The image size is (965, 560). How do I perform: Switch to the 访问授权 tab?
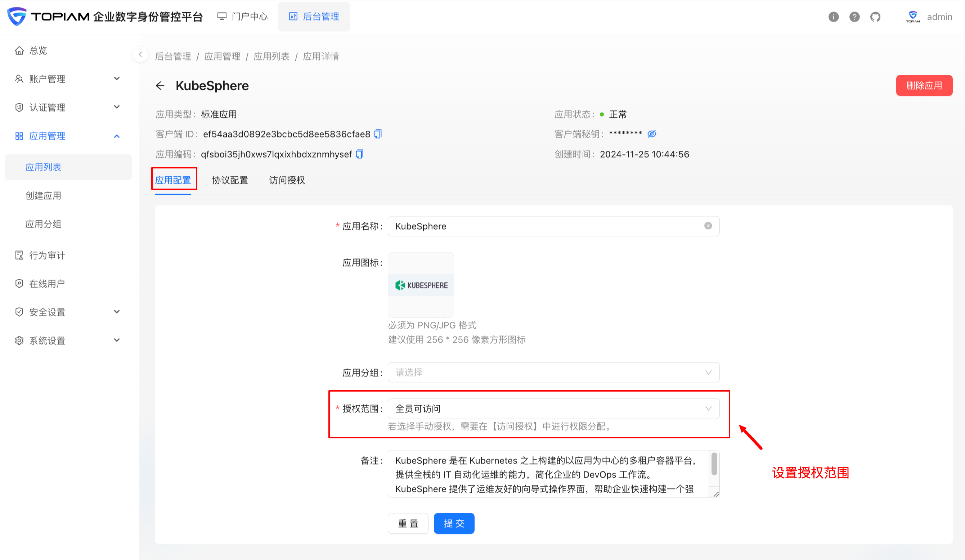pyautogui.click(x=287, y=180)
